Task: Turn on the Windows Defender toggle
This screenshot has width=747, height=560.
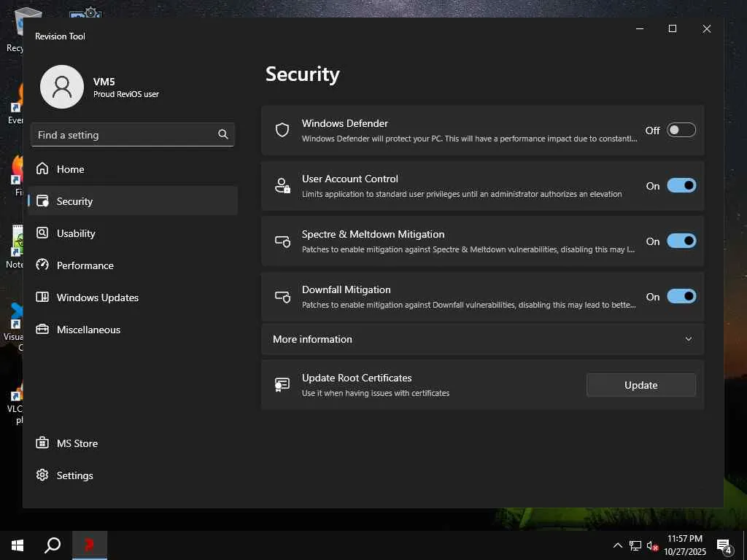Action: 681,130
